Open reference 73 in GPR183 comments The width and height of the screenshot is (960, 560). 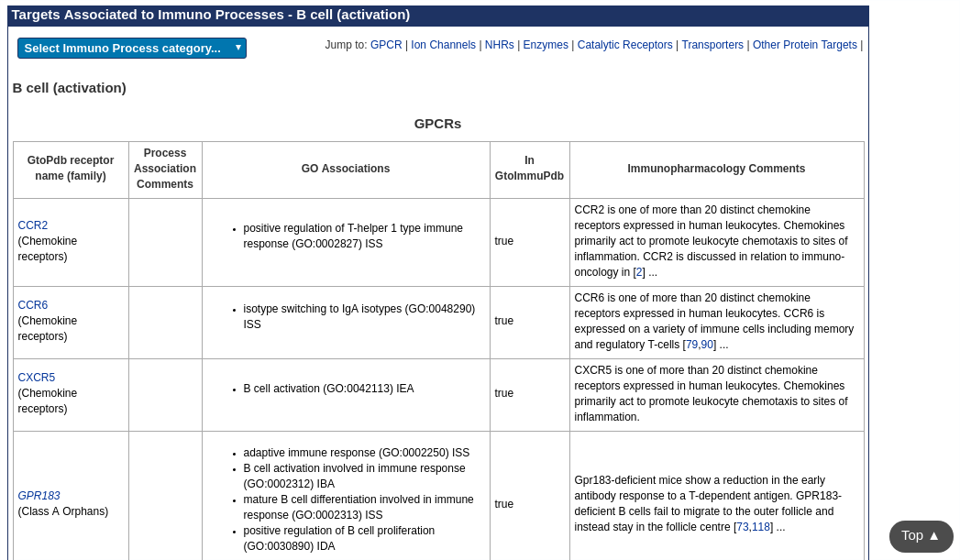coord(743,527)
